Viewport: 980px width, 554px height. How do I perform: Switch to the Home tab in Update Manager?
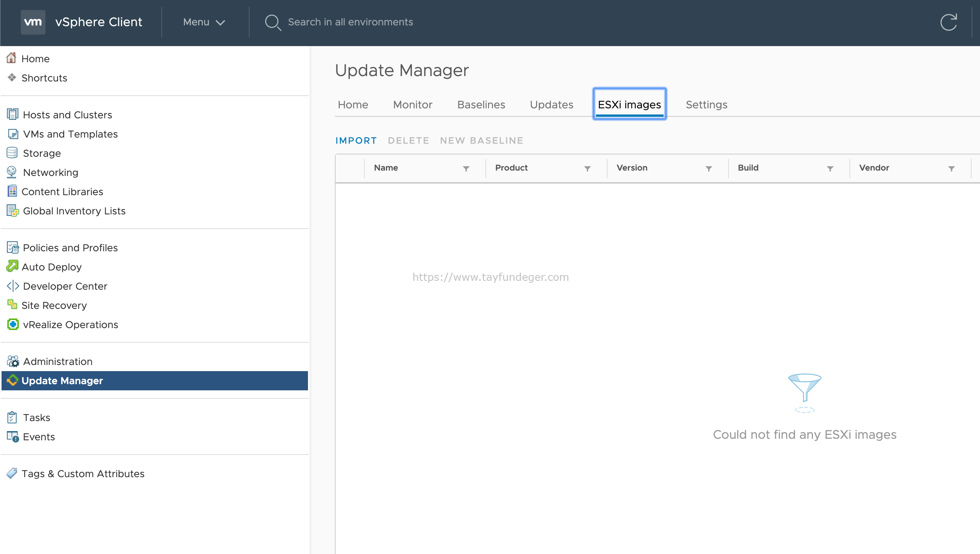tap(353, 104)
